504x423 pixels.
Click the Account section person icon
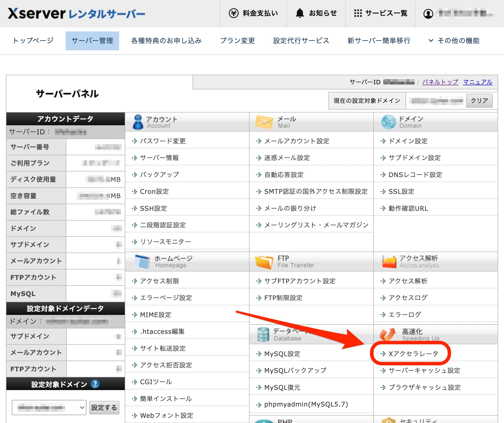click(x=138, y=122)
